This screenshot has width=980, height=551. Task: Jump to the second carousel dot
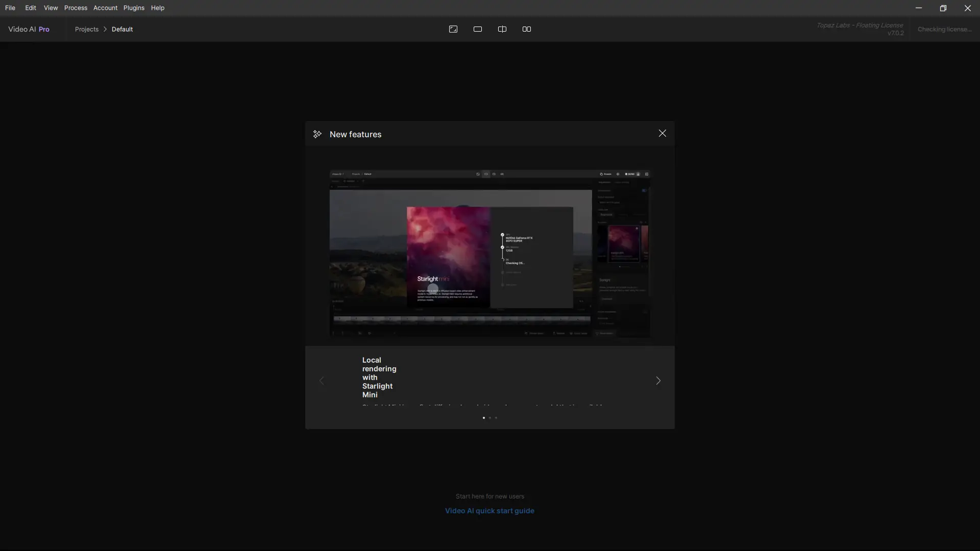(x=490, y=418)
